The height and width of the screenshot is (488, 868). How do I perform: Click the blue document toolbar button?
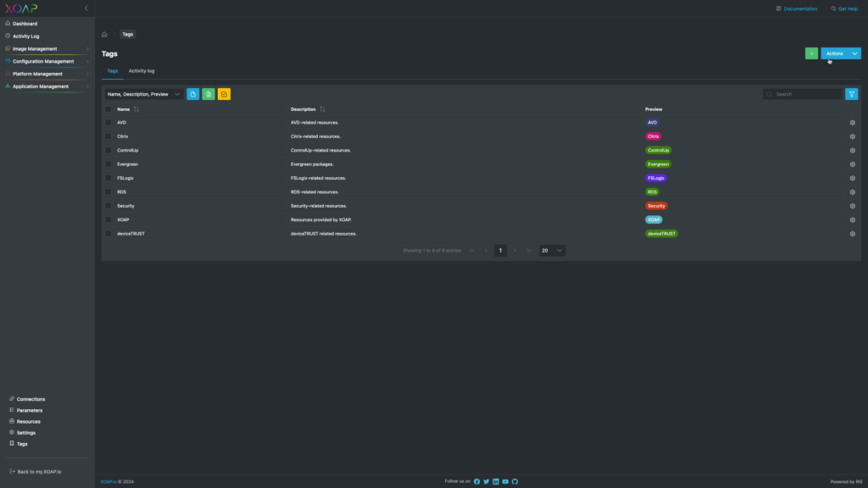[x=192, y=94]
